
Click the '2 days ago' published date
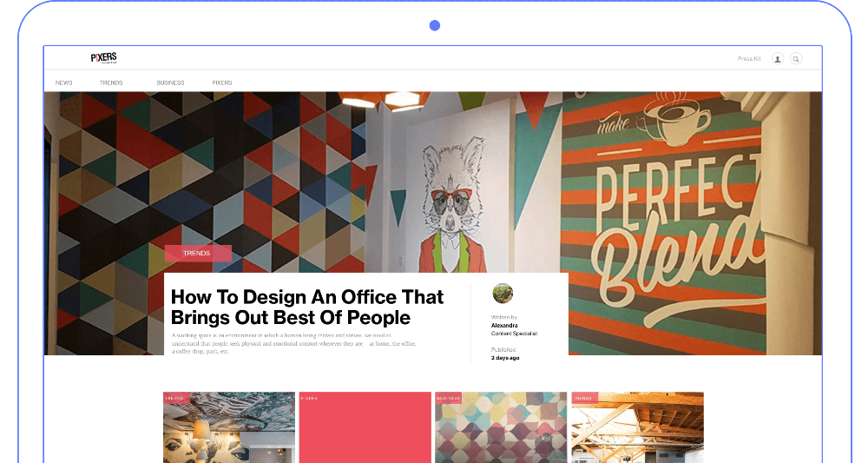click(505, 358)
